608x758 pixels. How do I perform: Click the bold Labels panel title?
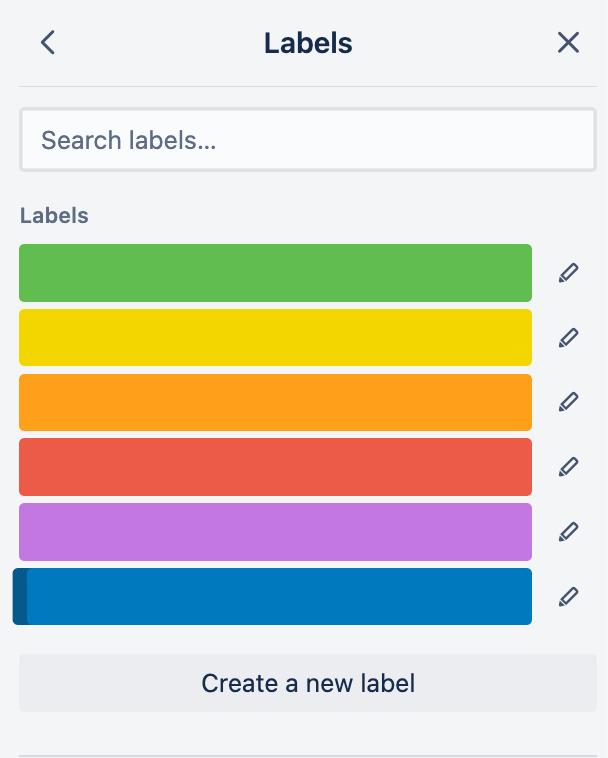click(x=308, y=43)
